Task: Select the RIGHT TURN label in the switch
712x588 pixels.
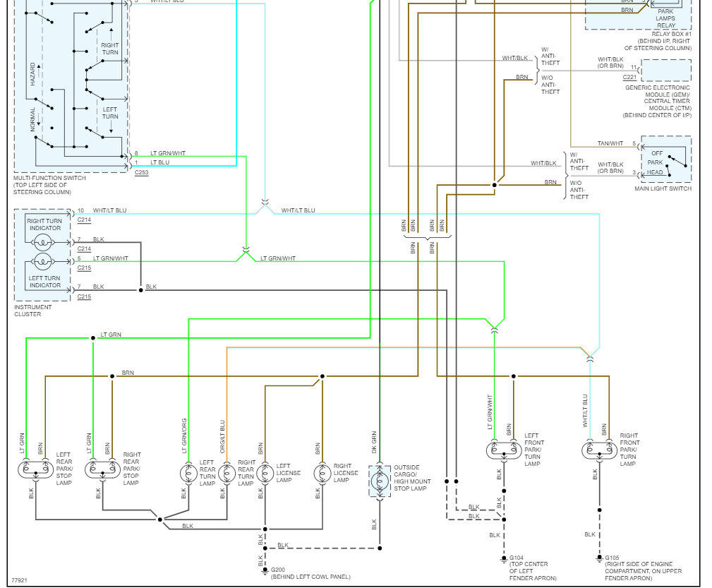Action: click(110, 49)
